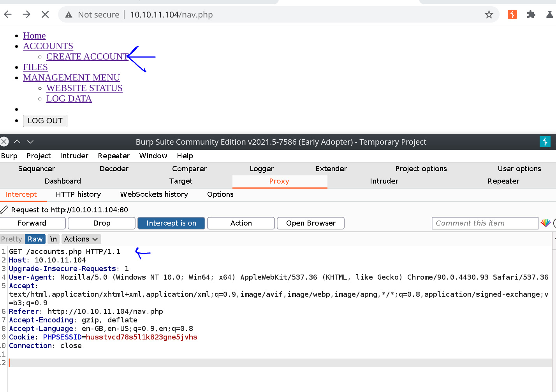Stop page loading with X icon
The width and height of the screenshot is (556, 392).
click(x=45, y=15)
